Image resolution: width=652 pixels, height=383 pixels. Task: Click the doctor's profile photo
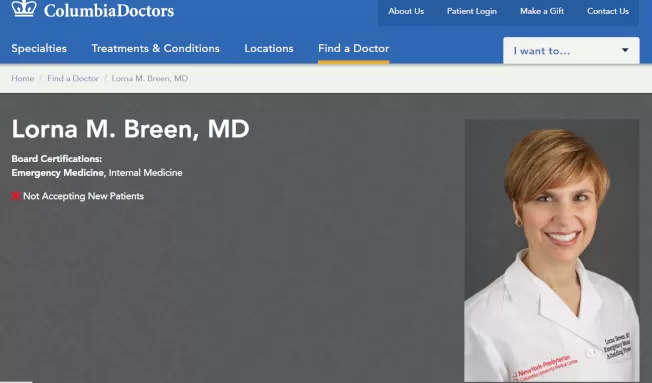(x=551, y=250)
